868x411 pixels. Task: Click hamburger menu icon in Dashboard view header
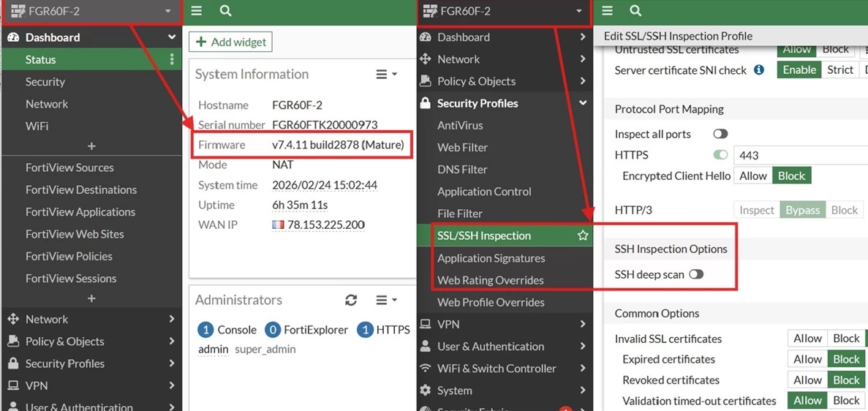tap(197, 11)
